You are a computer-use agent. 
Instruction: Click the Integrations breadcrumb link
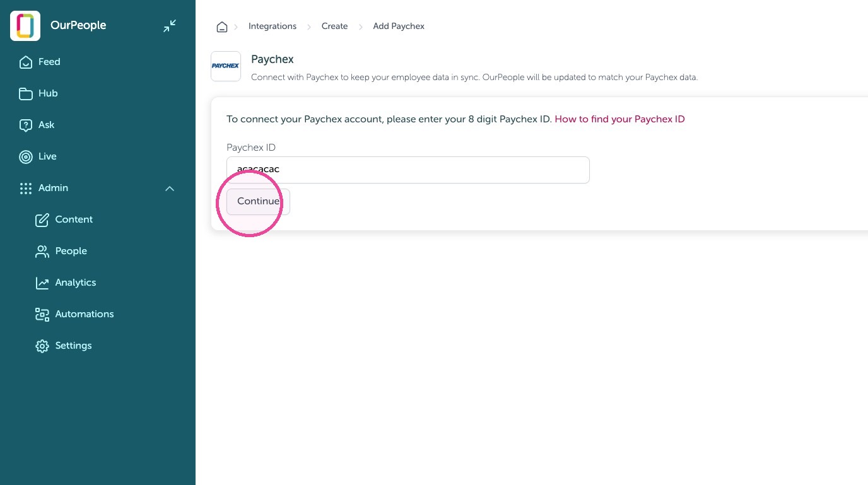[273, 26]
